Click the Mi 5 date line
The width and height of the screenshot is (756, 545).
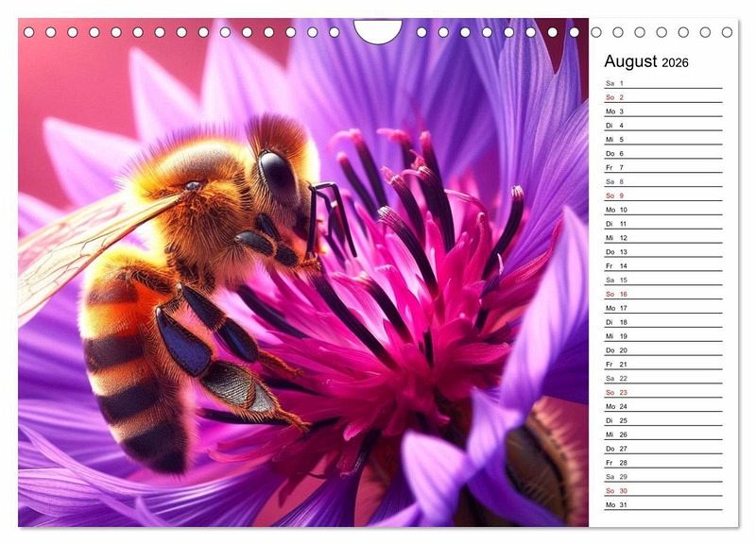pyautogui.click(x=662, y=140)
